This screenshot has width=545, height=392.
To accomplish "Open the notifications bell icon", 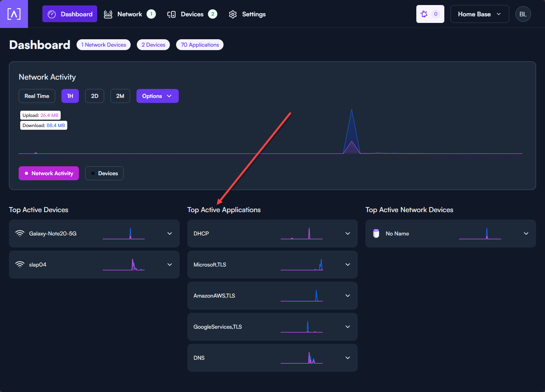I will (424, 14).
